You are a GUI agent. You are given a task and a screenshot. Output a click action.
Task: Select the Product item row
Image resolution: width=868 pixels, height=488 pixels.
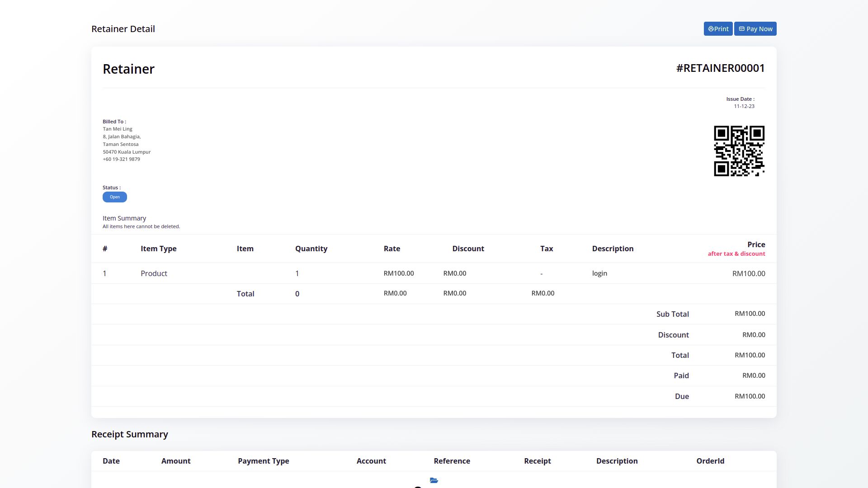point(154,273)
